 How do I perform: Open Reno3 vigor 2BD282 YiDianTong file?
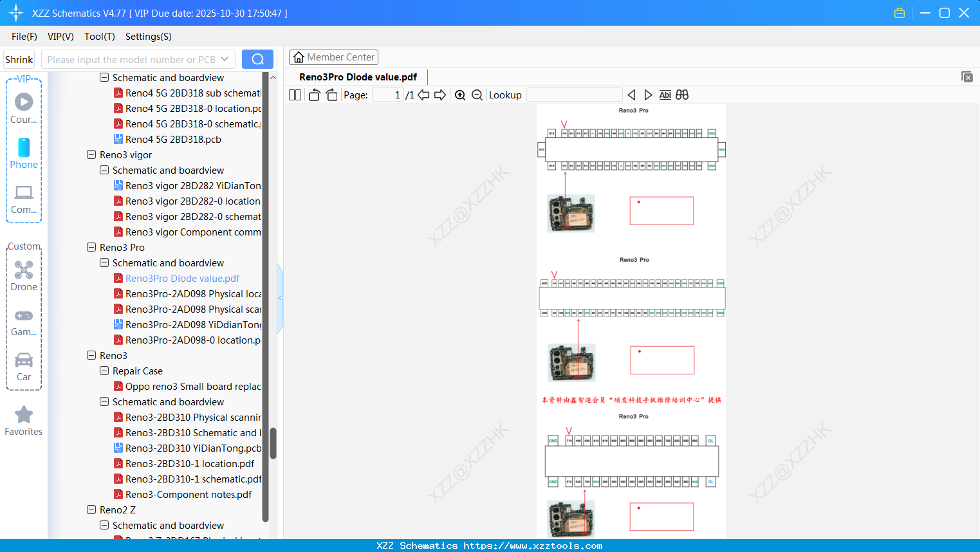(x=187, y=185)
